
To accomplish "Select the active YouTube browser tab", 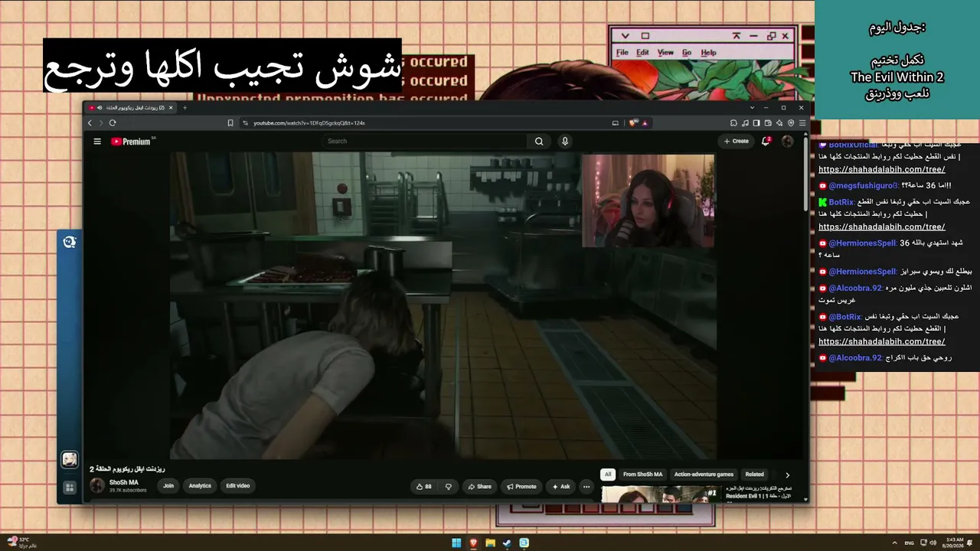I will point(132,108).
